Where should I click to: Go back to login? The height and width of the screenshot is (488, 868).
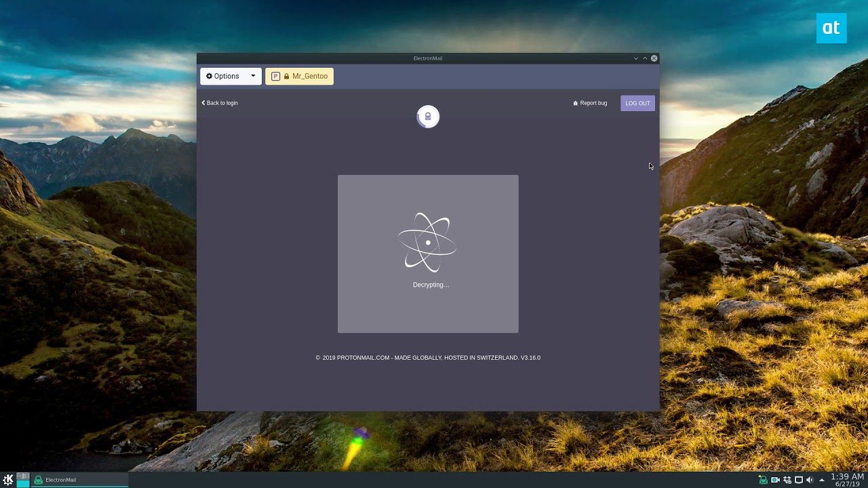pos(220,103)
